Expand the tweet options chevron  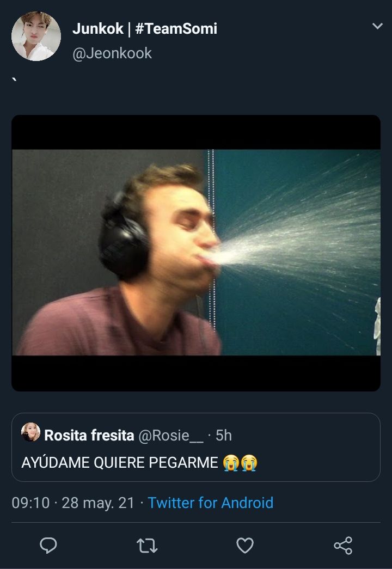[377, 26]
